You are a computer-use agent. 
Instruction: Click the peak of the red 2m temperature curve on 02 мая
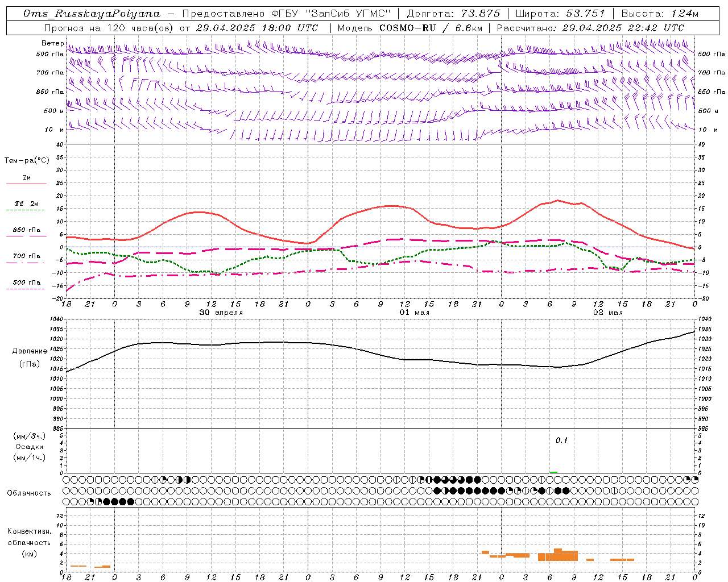[557, 200]
